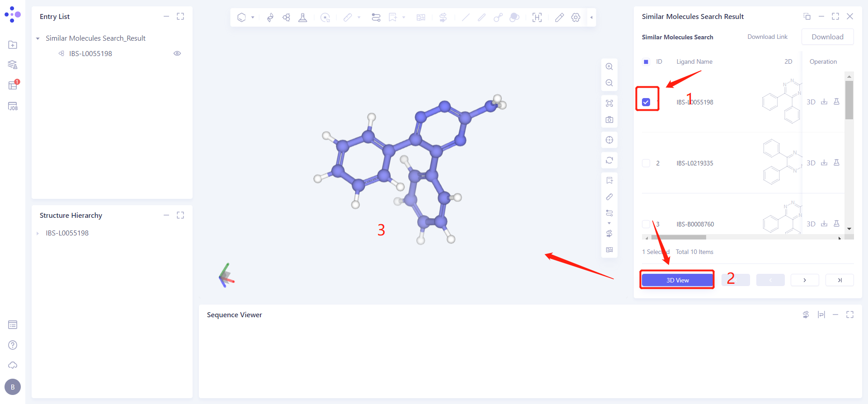Collapse the Similar Molecules Search_Result tree node

click(38, 38)
